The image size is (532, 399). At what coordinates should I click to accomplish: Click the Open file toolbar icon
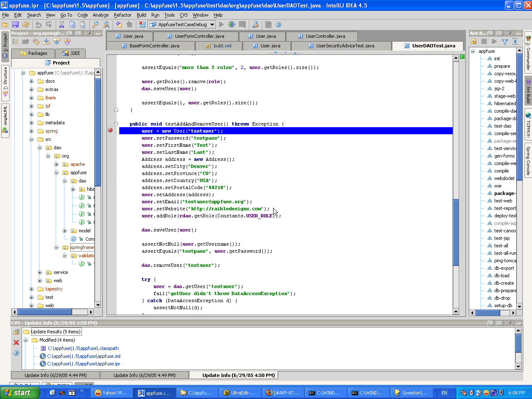(x=5, y=25)
